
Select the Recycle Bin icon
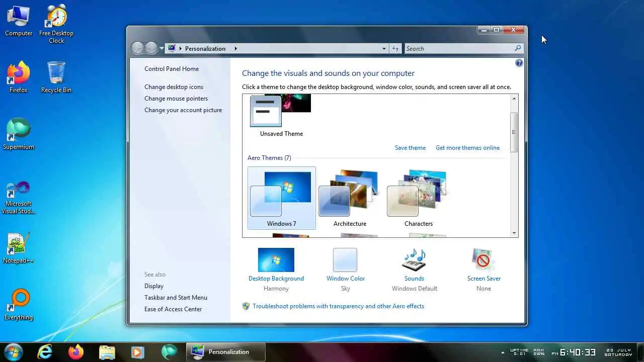click(x=56, y=77)
